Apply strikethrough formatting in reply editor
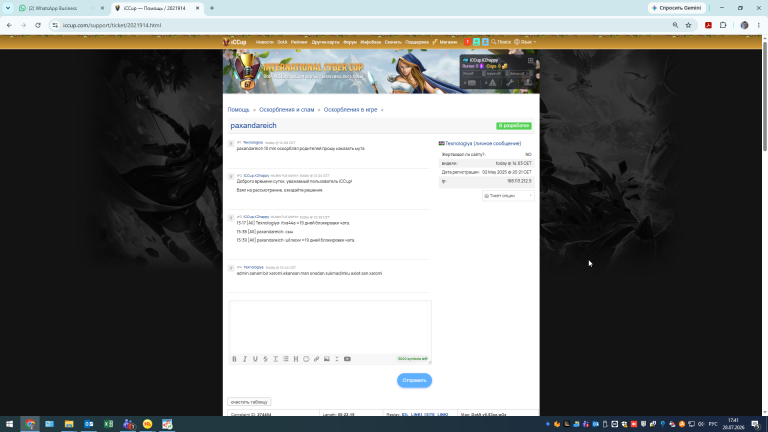The width and height of the screenshot is (768, 432). pyautogui.click(x=265, y=359)
